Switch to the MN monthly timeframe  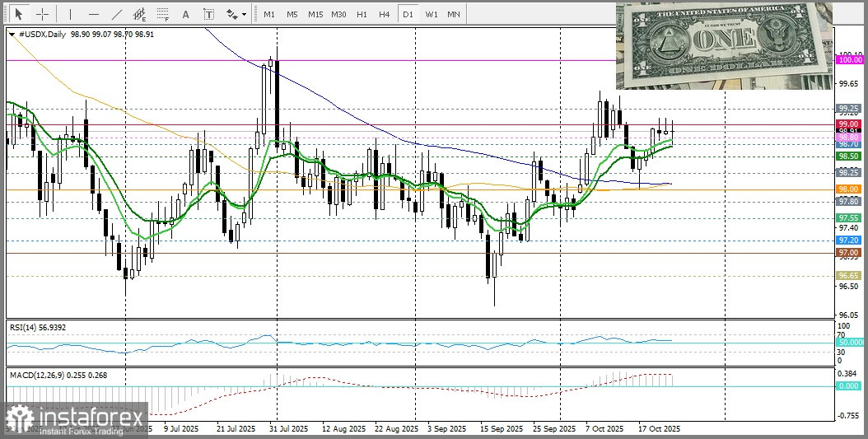454,14
